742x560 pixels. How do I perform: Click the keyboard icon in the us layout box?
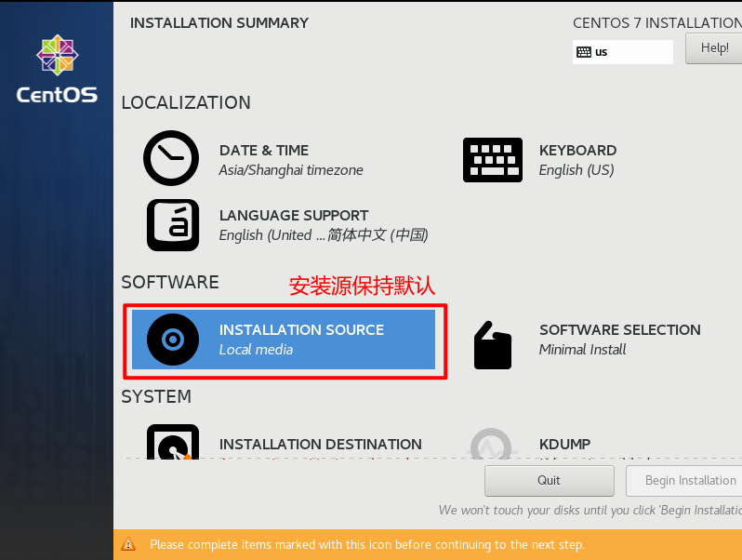click(584, 52)
